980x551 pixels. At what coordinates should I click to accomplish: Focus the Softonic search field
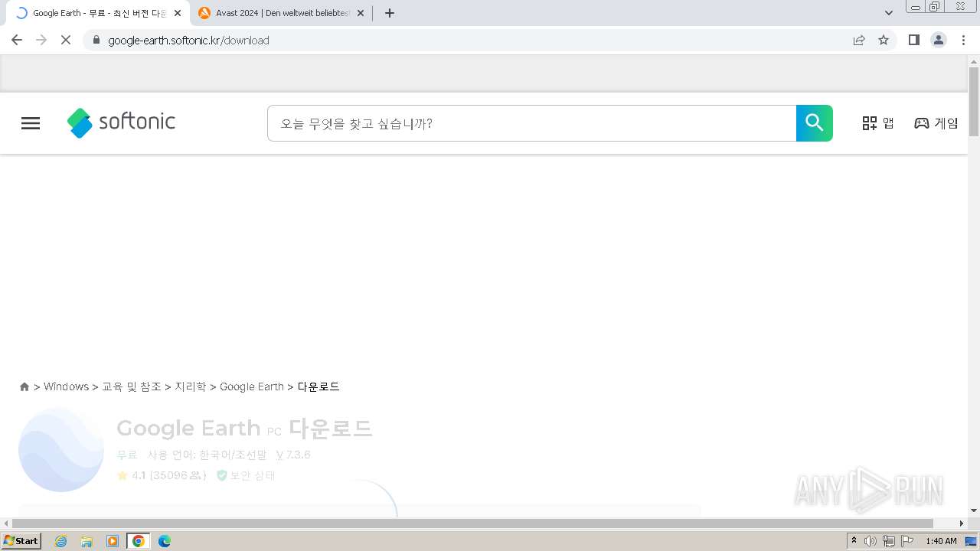pos(531,123)
